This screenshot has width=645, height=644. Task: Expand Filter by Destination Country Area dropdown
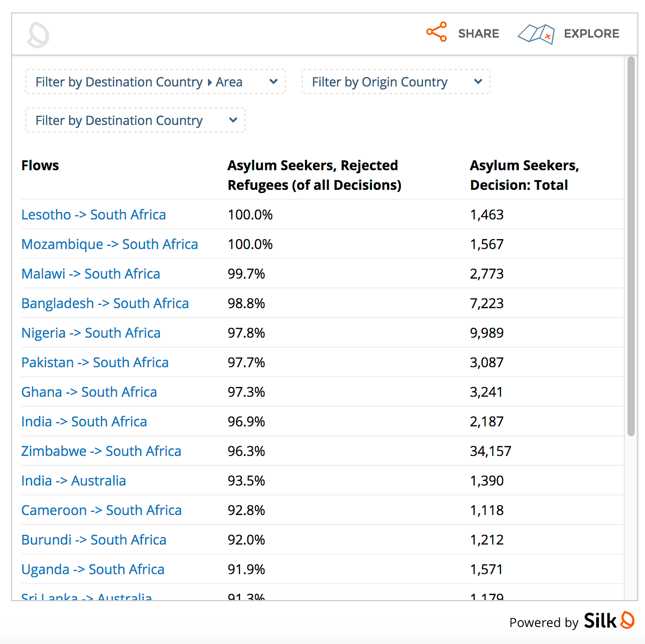click(x=156, y=82)
